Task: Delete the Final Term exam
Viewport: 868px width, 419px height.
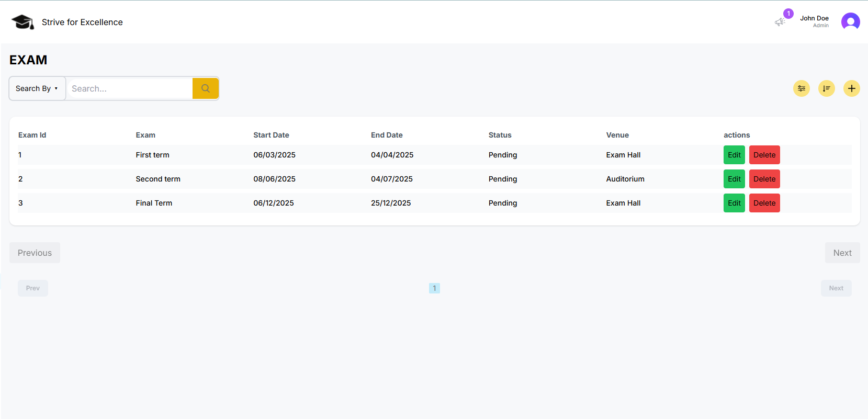Action: pos(764,203)
